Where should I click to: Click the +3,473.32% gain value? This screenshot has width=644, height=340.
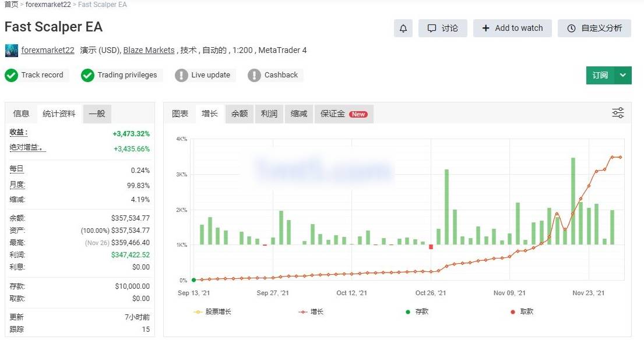[x=131, y=134]
